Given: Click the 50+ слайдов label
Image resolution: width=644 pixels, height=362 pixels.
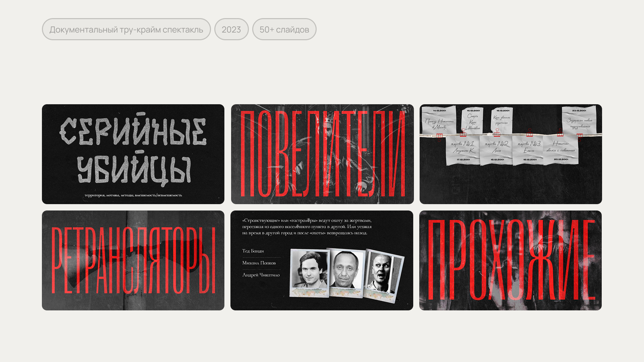Looking at the screenshot, I should pyautogui.click(x=284, y=29).
